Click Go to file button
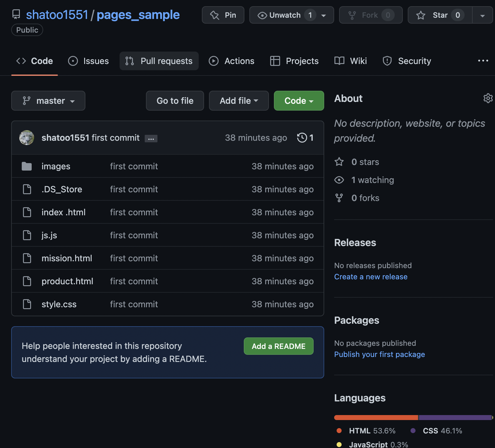Screen dimensions: 495x448 tap(175, 101)
